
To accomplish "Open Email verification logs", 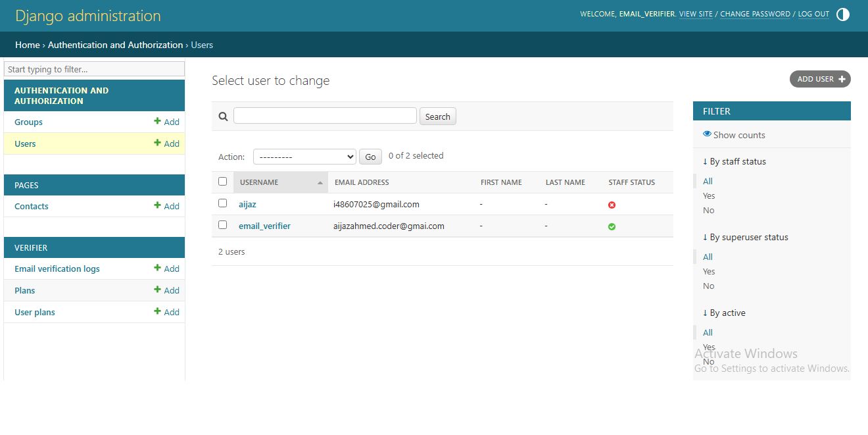I will 57,269.
